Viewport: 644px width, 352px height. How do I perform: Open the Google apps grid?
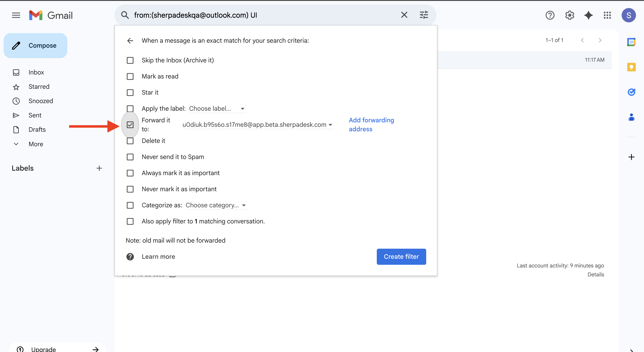coord(607,15)
